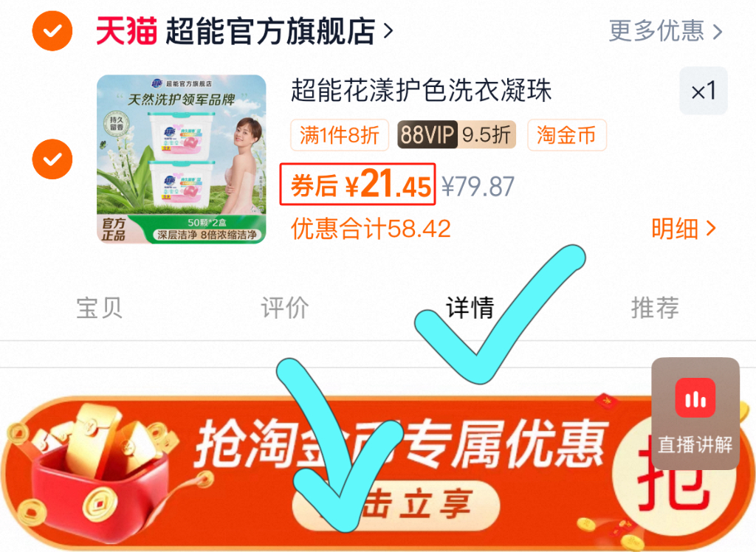Open the 天猫 Tmall logo
Screen dimensions: 756x552
click(x=126, y=31)
